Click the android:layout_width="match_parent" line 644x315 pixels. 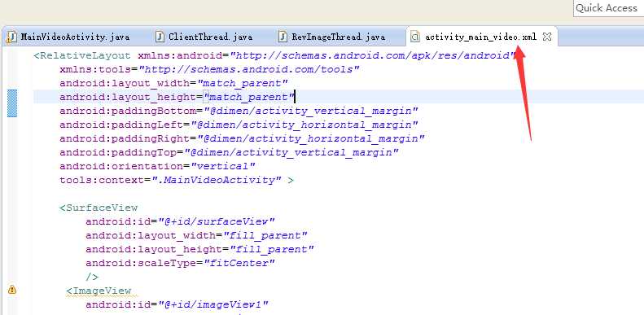click(x=173, y=83)
